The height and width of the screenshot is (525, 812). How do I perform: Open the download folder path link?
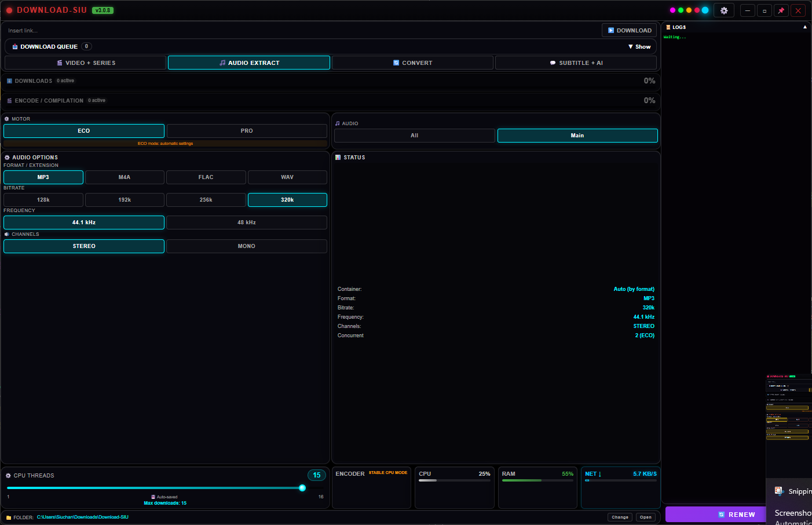[x=83, y=517]
